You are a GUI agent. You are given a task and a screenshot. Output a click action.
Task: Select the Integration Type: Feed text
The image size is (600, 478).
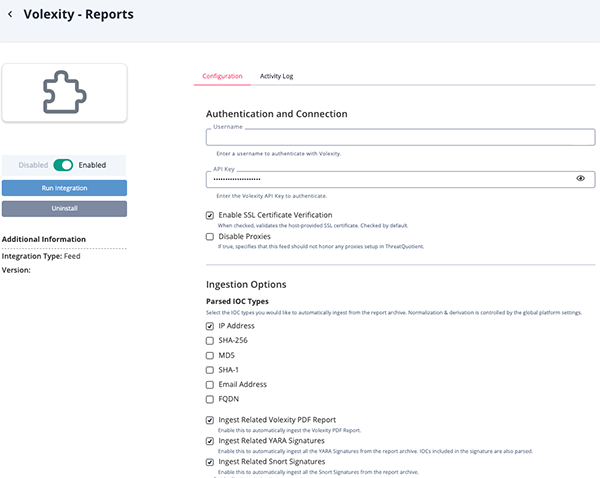[x=41, y=256]
